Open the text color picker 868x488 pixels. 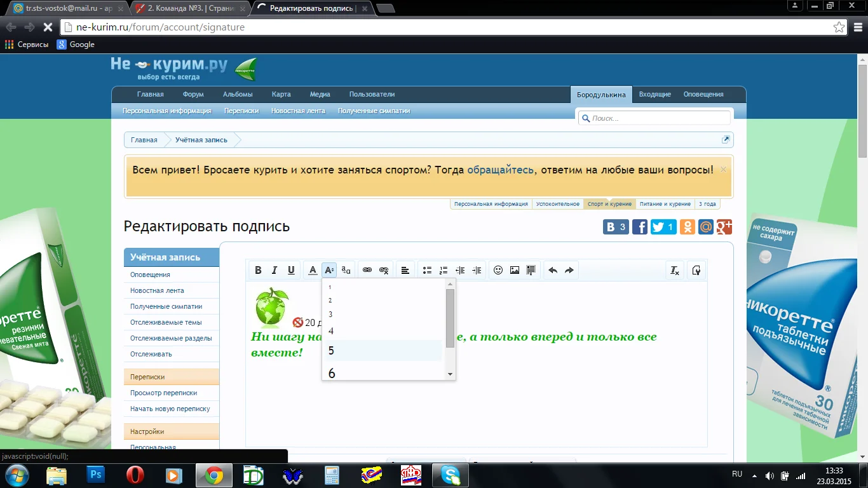point(313,270)
